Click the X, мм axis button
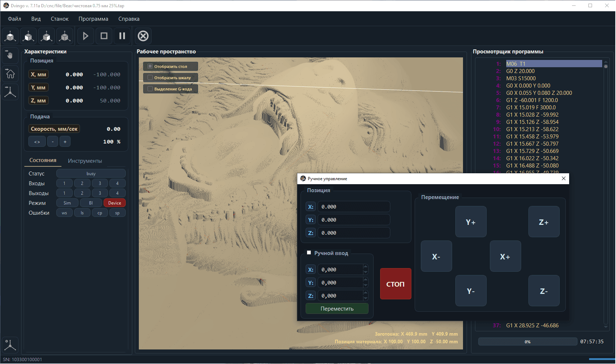This screenshot has width=616, height=364. (x=39, y=74)
